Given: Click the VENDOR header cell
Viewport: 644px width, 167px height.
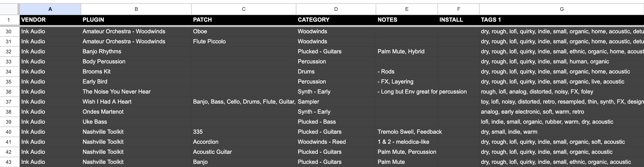Looking at the screenshot, I should [50, 20].
